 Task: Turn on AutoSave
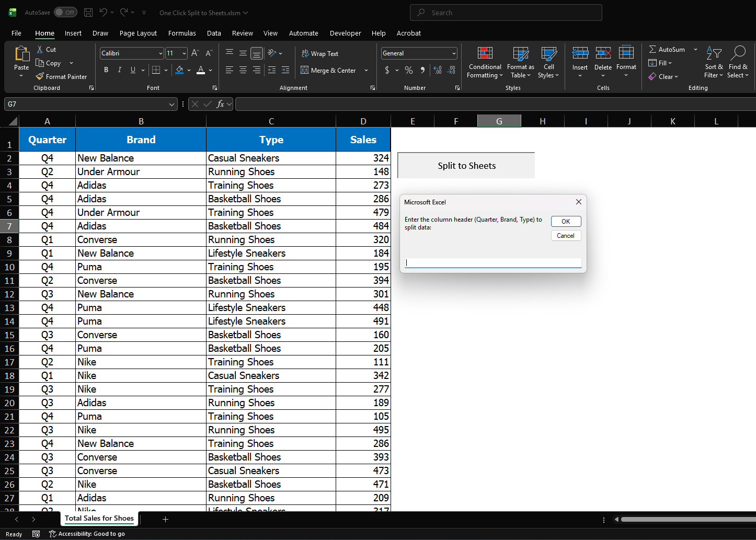pos(65,12)
